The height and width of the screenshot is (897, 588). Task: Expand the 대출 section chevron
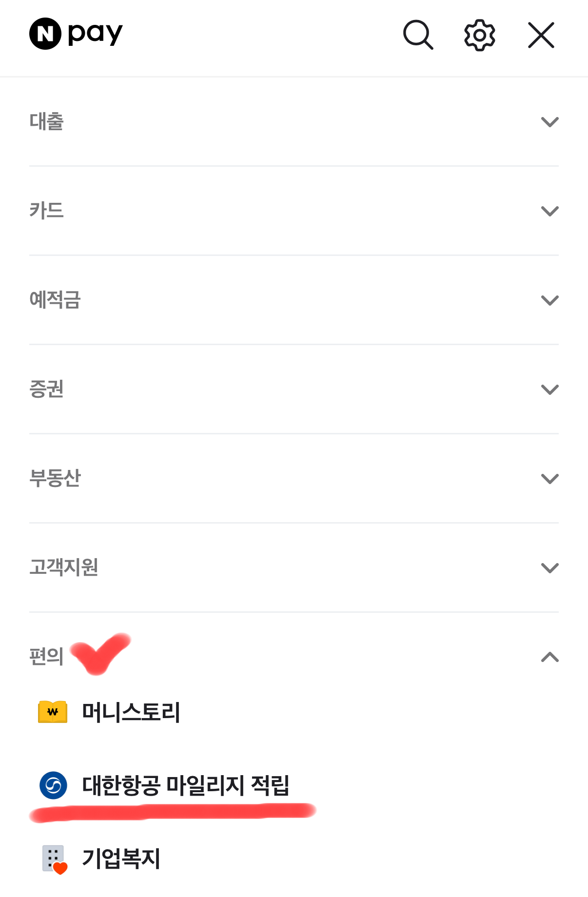pos(549,122)
